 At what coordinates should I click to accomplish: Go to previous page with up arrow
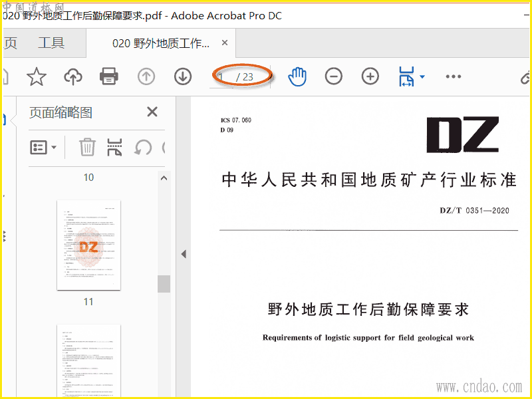point(146,76)
